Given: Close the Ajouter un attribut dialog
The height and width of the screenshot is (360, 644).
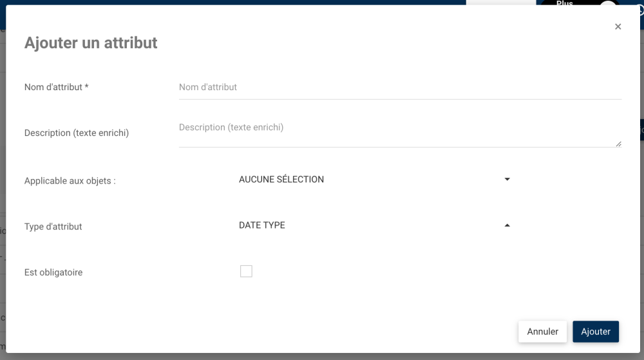Looking at the screenshot, I should [x=618, y=26].
